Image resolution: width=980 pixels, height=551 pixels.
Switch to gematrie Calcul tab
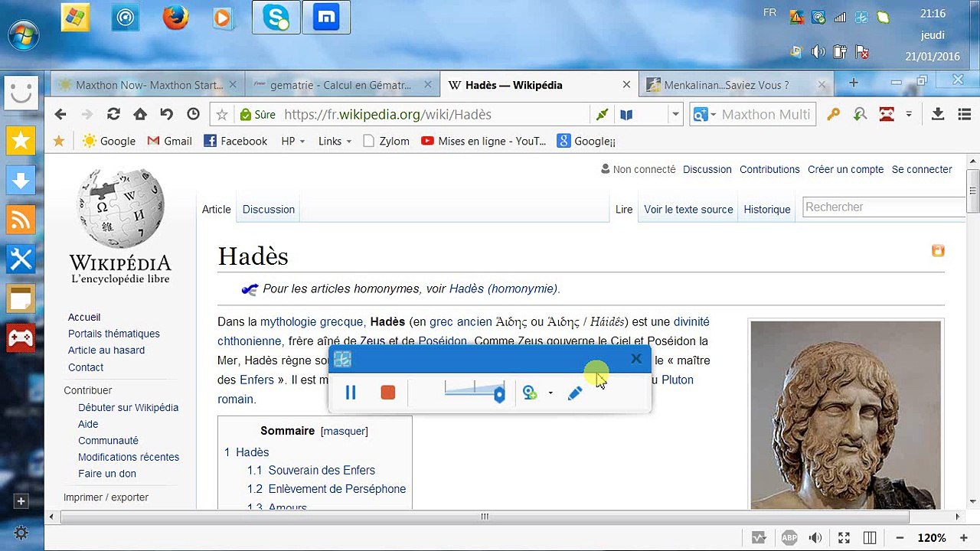(341, 85)
